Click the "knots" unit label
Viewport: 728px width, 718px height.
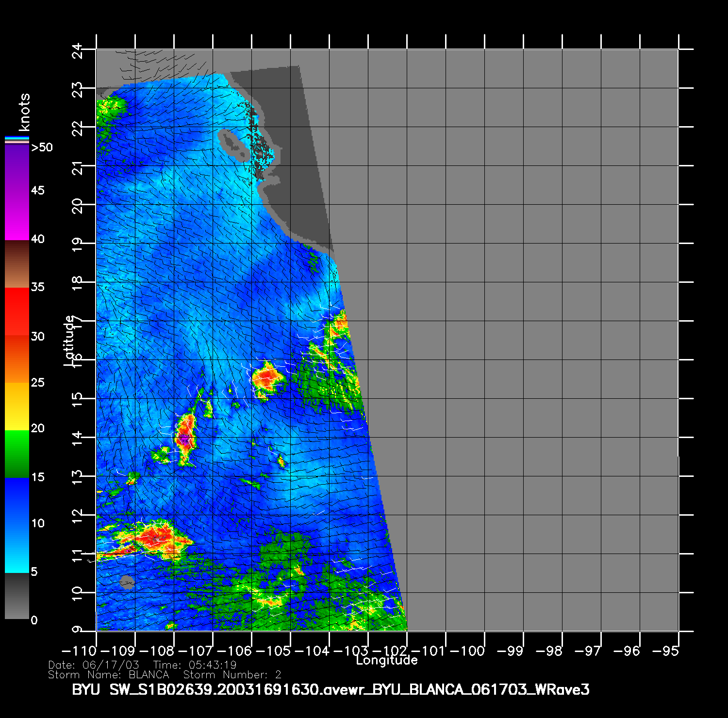click(24, 113)
